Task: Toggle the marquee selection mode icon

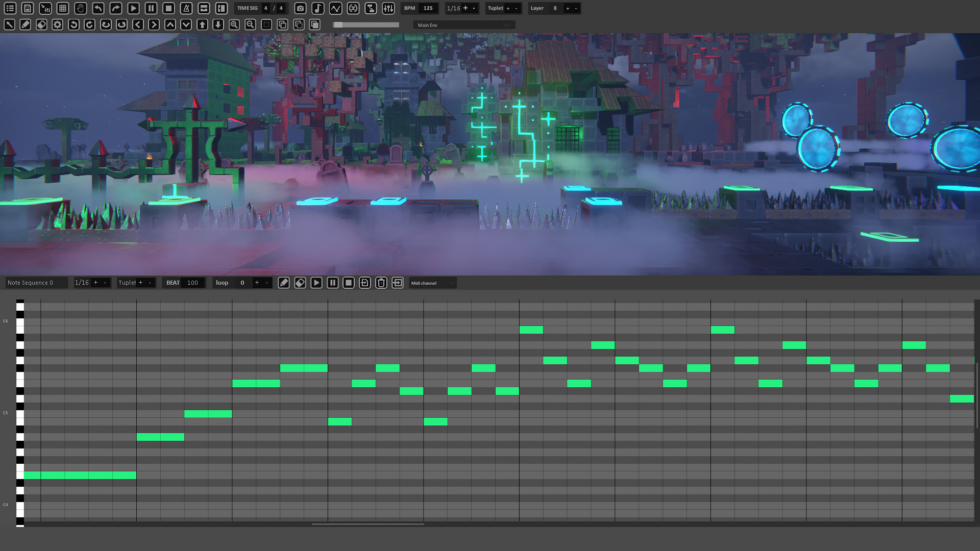Action: click(x=266, y=24)
